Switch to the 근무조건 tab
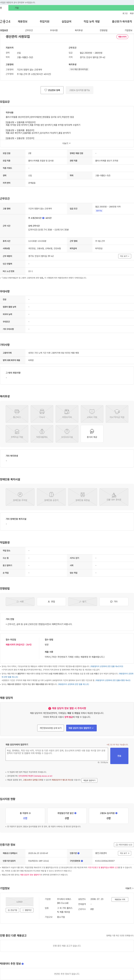Viewport: 134px width, 980px height. (x=29, y=30)
